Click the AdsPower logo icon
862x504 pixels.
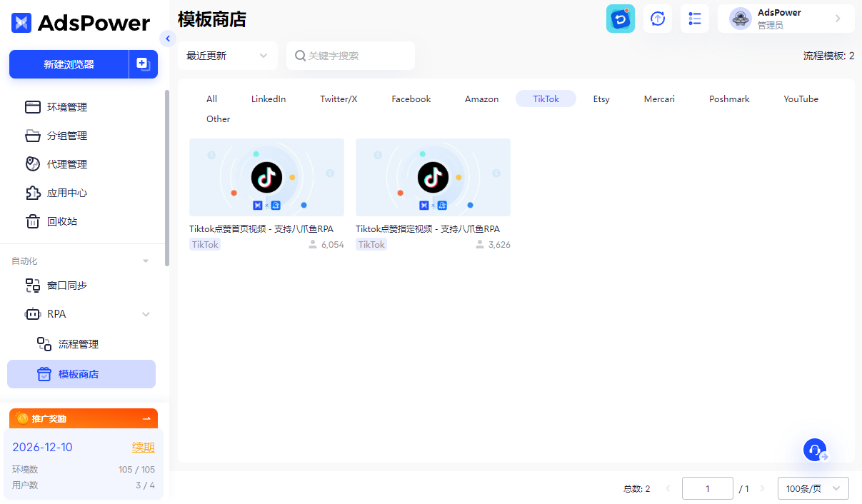click(x=22, y=23)
